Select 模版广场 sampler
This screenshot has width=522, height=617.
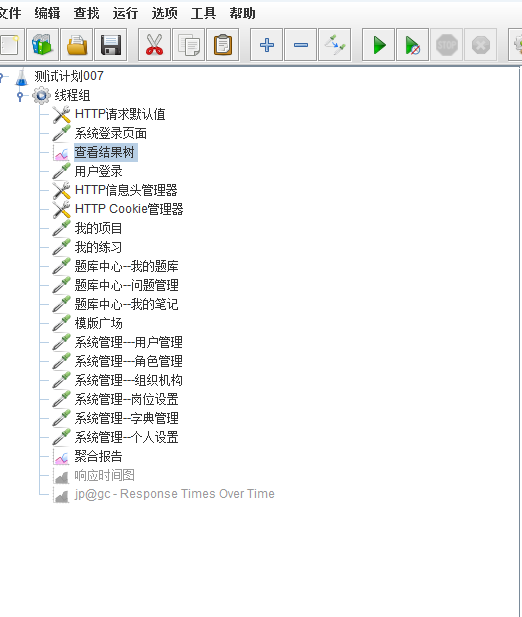[98, 323]
